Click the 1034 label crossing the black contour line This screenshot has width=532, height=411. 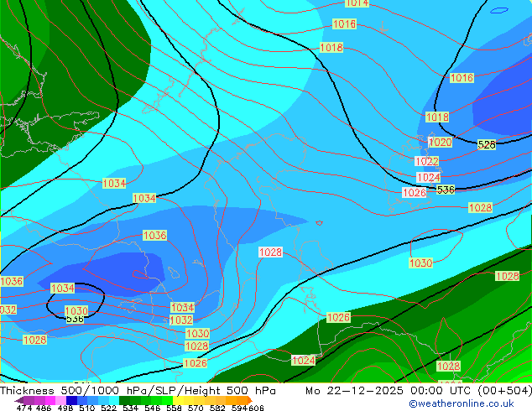tap(144, 198)
